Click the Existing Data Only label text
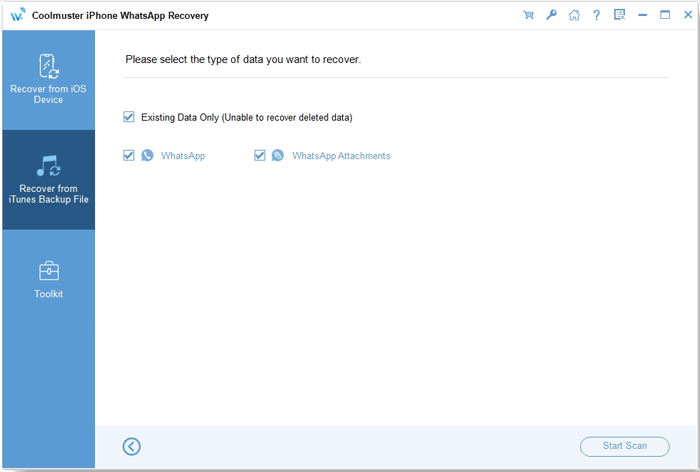This screenshot has width=700, height=472. [246, 117]
